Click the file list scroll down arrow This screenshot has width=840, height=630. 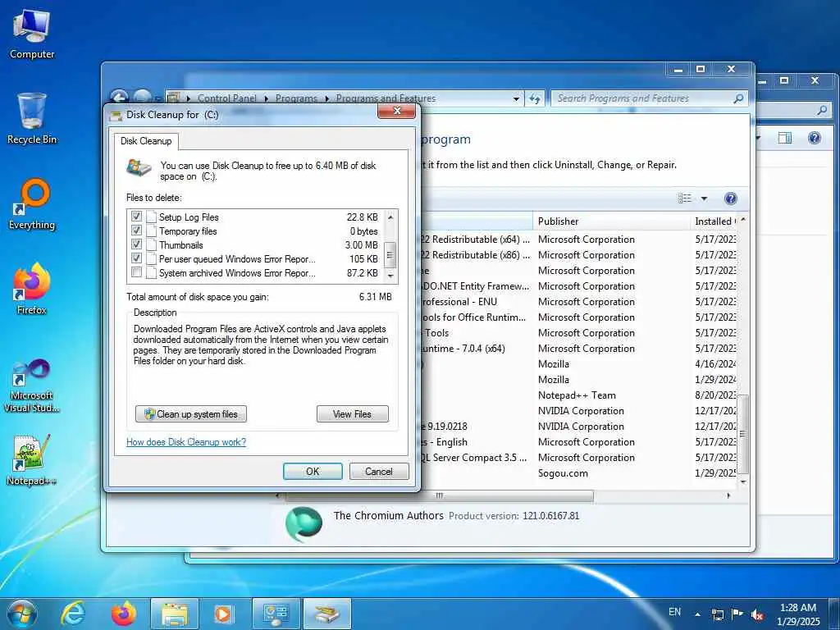click(x=390, y=276)
